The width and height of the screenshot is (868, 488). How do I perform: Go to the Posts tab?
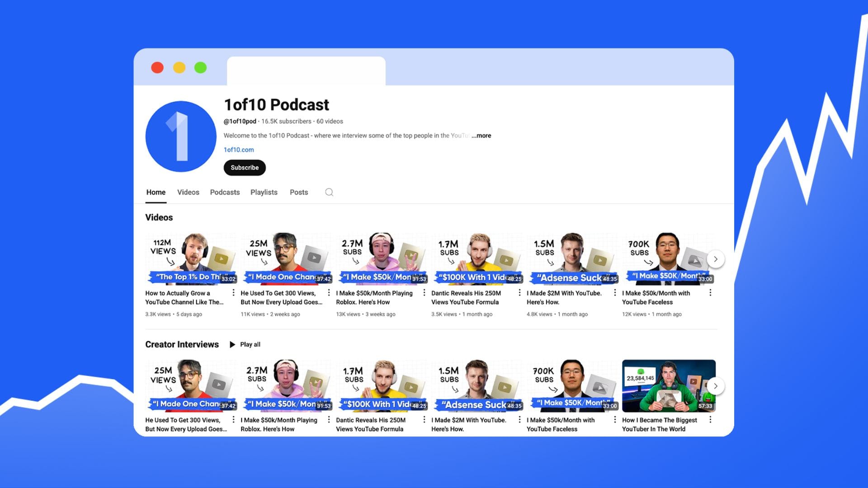click(x=299, y=192)
